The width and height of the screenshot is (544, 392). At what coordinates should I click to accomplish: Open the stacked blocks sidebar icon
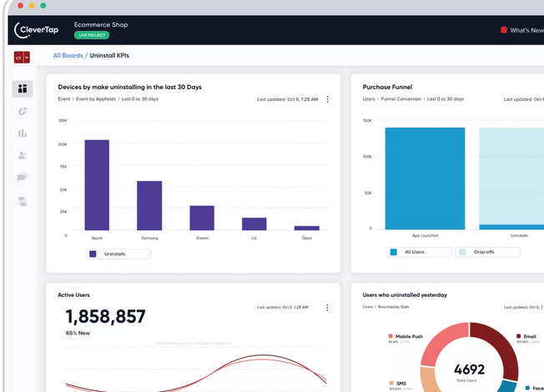click(x=23, y=201)
